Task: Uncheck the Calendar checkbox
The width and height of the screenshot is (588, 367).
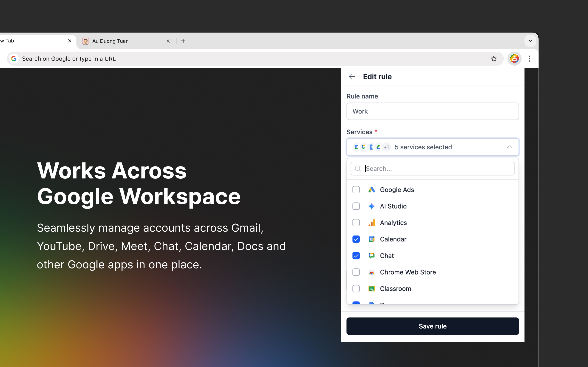Action: tap(356, 239)
